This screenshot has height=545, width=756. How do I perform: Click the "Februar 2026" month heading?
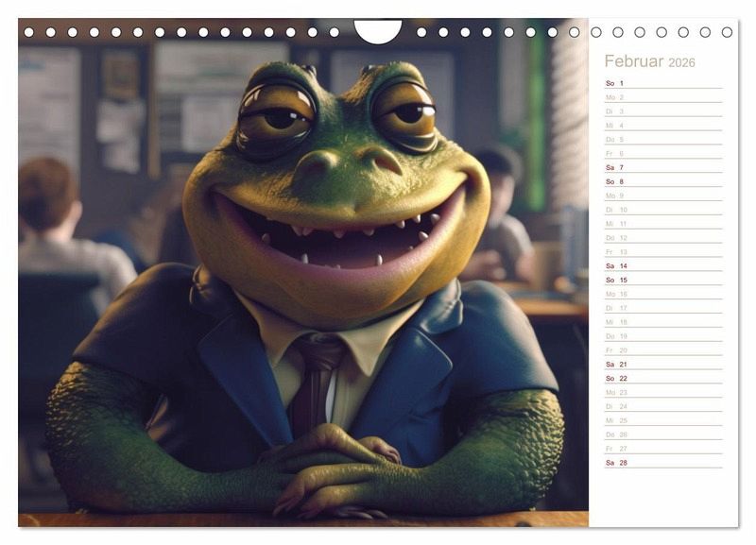coord(649,62)
